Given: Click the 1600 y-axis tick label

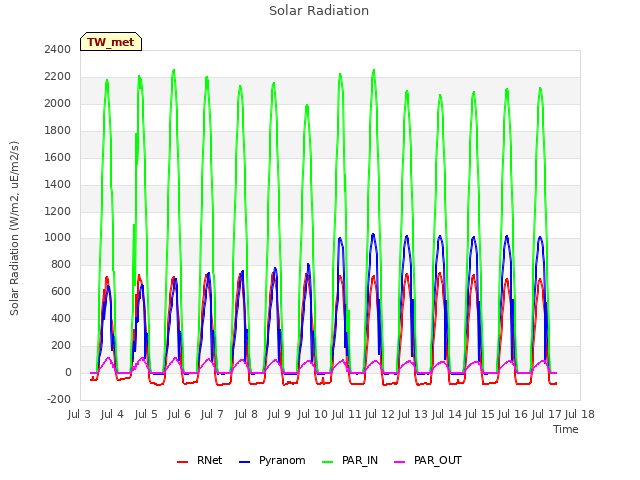Looking at the screenshot, I should click(58, 158).
